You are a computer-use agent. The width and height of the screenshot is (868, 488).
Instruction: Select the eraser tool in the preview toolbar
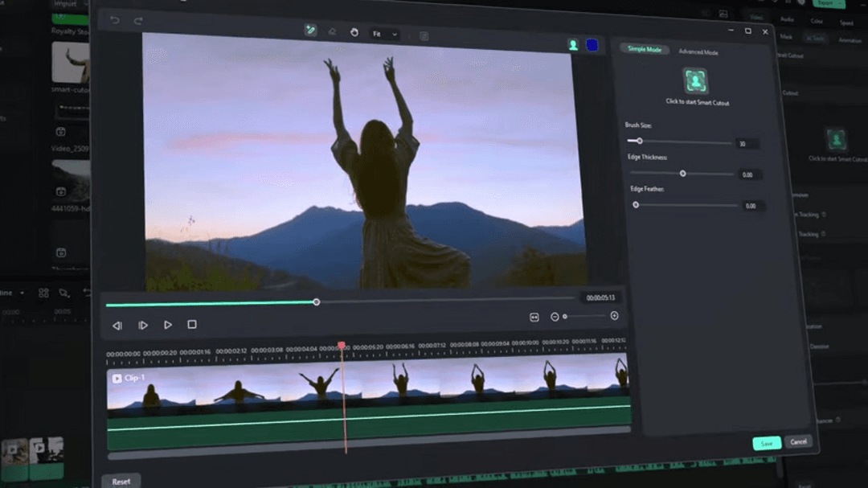[331, 31]
